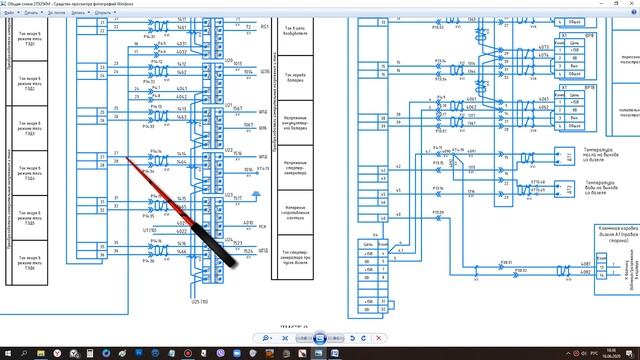This screenshot has width=640, height=360.
Task: Open the Windows Start menu
Action: (8, 353)
